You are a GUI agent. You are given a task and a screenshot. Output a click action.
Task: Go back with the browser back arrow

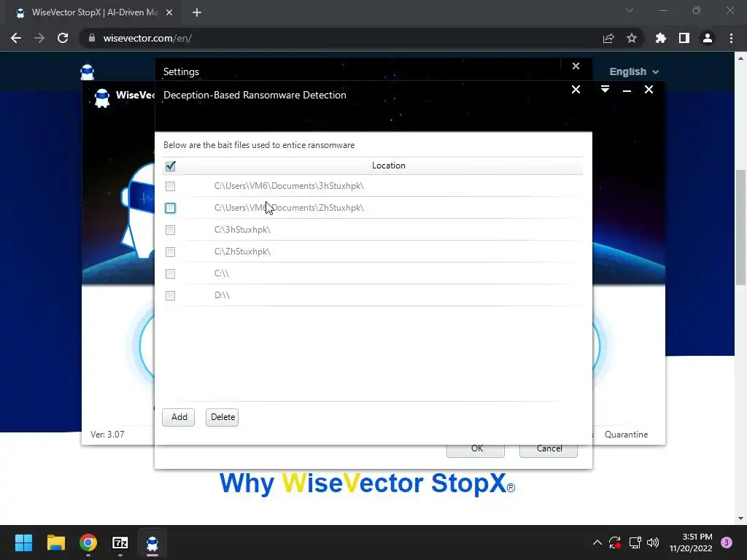16,38
